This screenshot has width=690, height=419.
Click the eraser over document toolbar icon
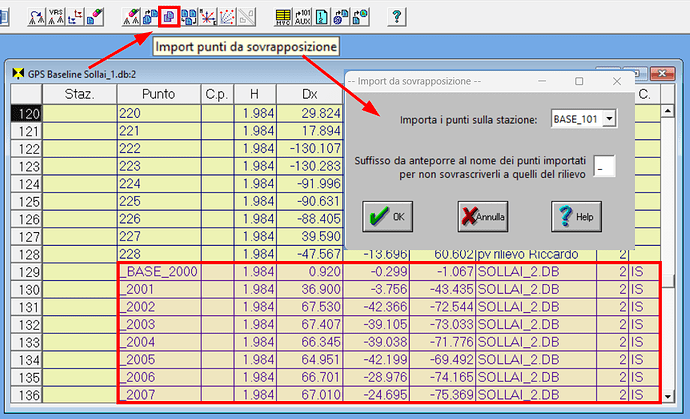[x=95, y=17]
